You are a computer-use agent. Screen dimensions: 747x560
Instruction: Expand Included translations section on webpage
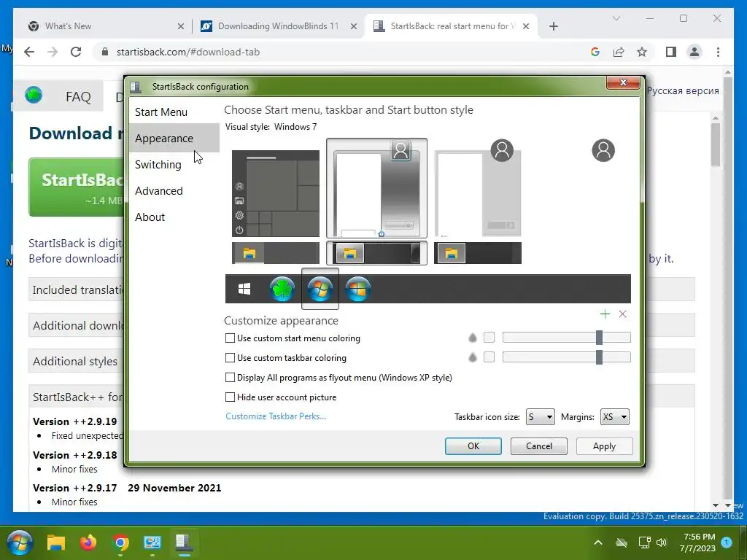76,289
